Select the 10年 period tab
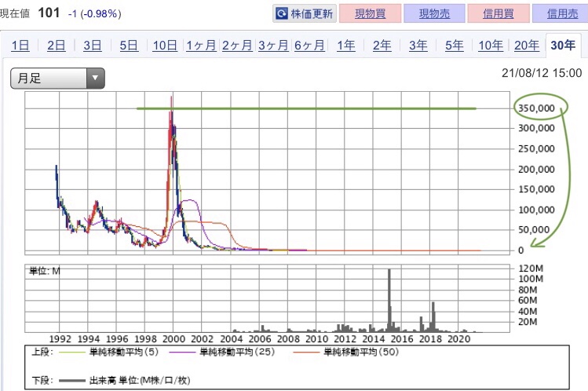The width and height of the screenshot is (588, 391). click(491, 46)
